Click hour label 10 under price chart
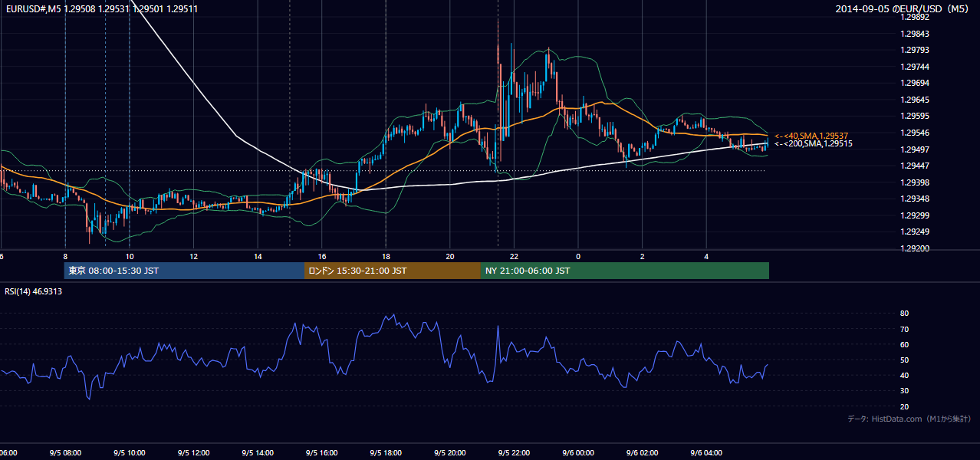 click(x=130, y=256)
